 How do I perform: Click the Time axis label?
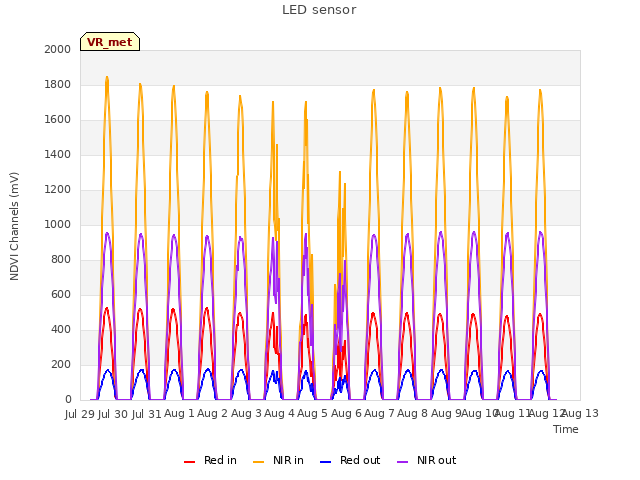566,429
